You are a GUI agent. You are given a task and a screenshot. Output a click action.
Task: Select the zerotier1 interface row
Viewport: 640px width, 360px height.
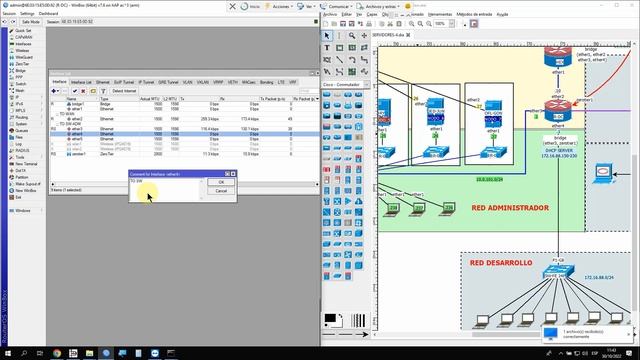pos(184,154)
